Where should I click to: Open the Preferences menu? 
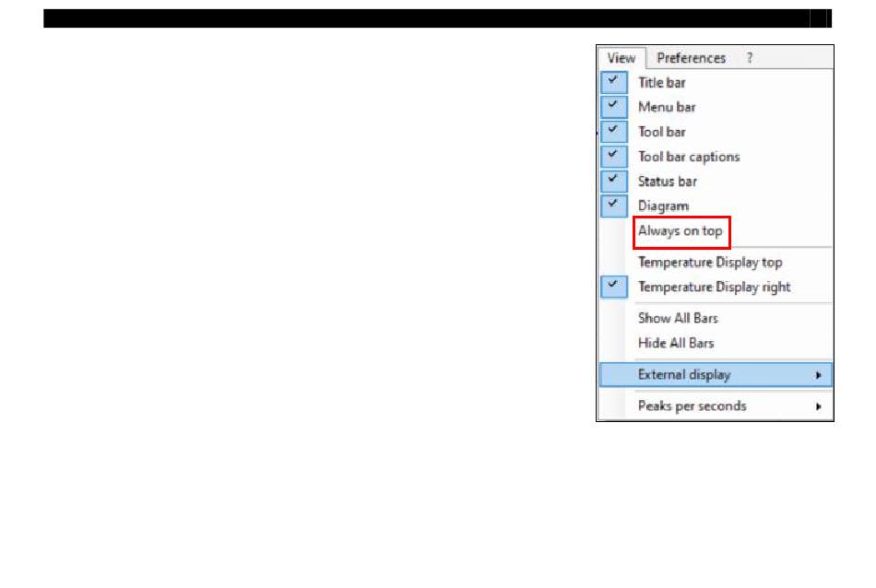click(691, 58)
